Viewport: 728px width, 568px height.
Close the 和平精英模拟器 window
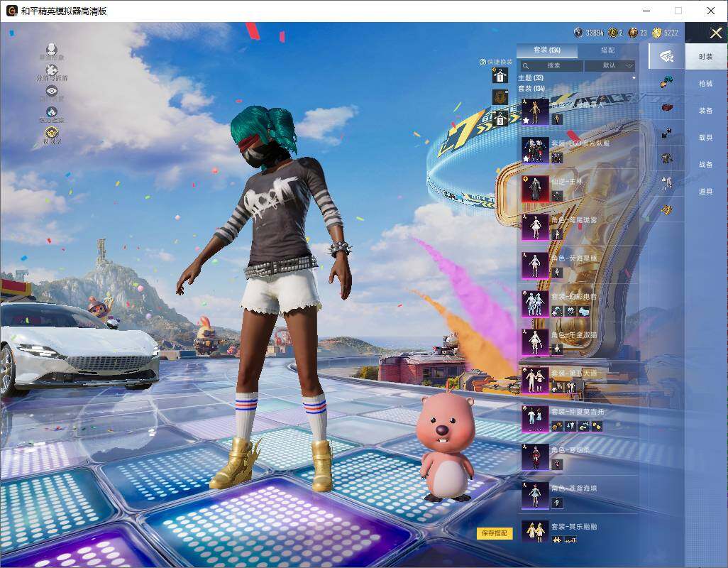click(x=711, y=11)
